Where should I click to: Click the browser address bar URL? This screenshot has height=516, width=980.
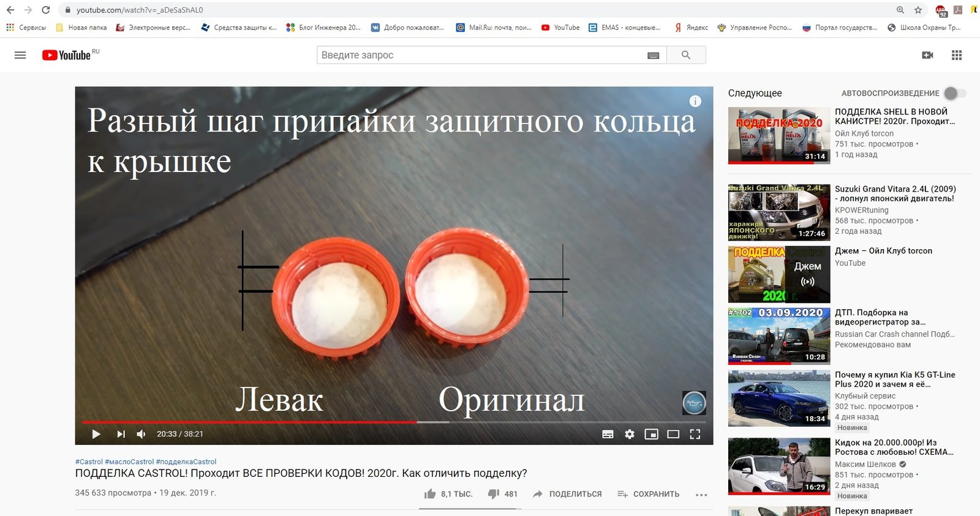(x=140, y=10)
